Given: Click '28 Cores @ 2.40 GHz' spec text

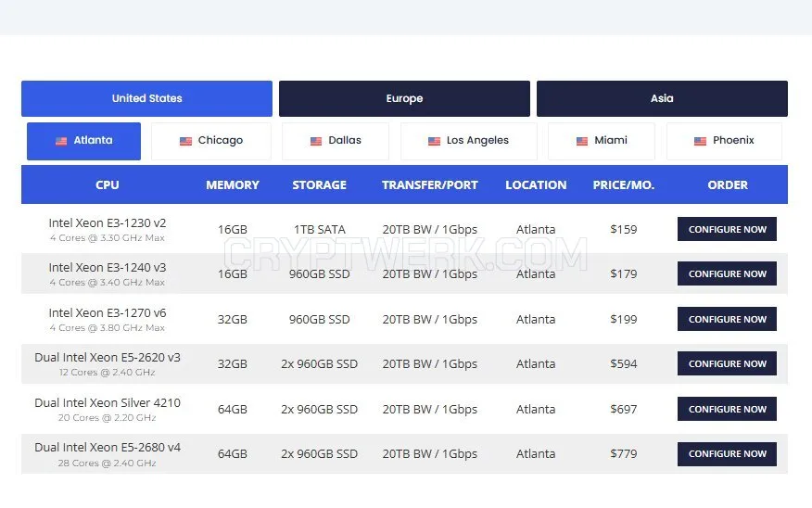Looking at the screenshot, I should tap(108, 463).
